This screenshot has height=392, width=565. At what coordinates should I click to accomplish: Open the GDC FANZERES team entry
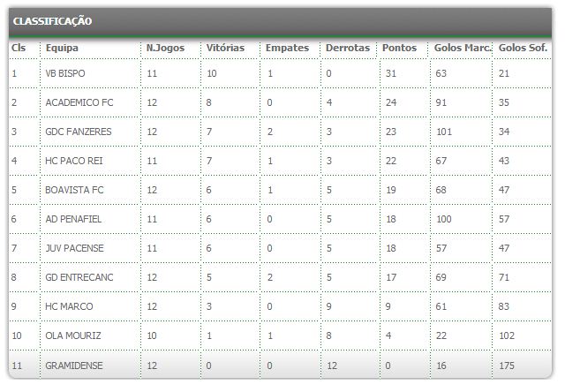(79, 132)
